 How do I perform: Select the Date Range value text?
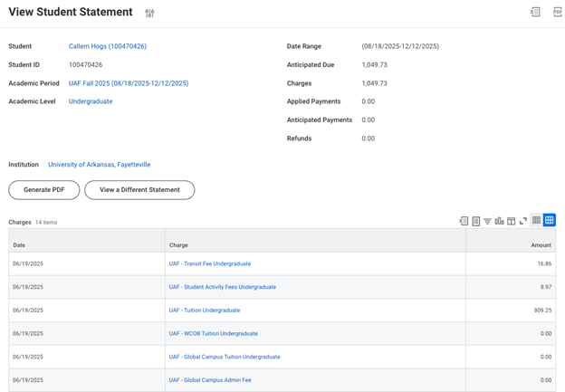[400, 46]
